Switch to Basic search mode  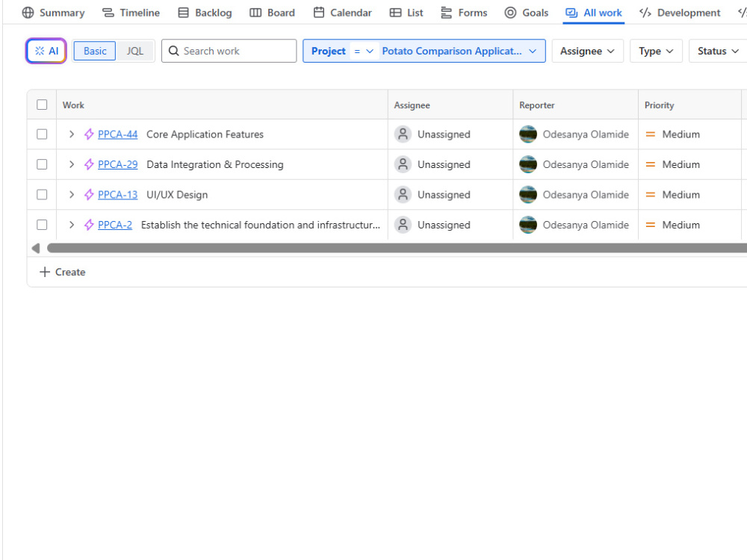(95, 51)
